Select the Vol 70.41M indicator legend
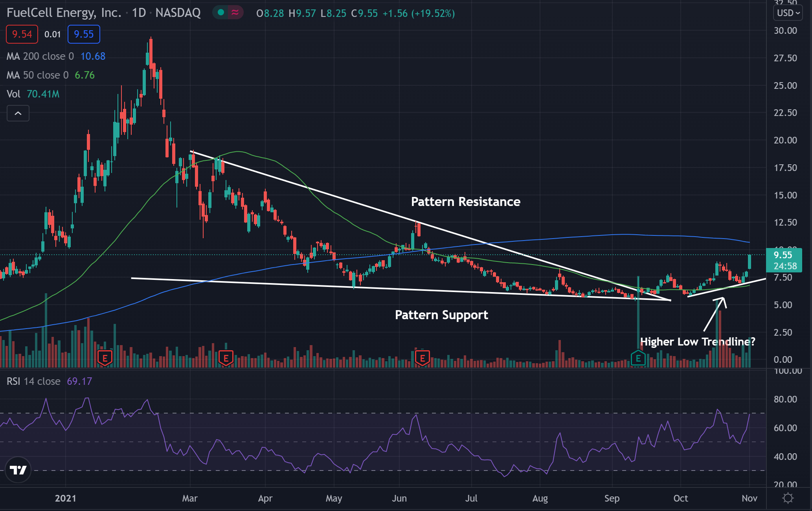Image resolution: width=812 pixels, height=511 pixels. [33, 94]
